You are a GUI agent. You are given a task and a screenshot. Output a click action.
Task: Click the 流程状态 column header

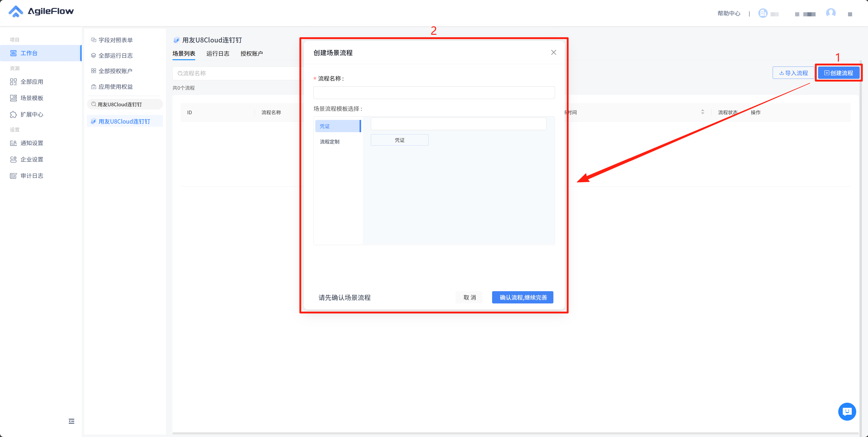click(728, 112)
